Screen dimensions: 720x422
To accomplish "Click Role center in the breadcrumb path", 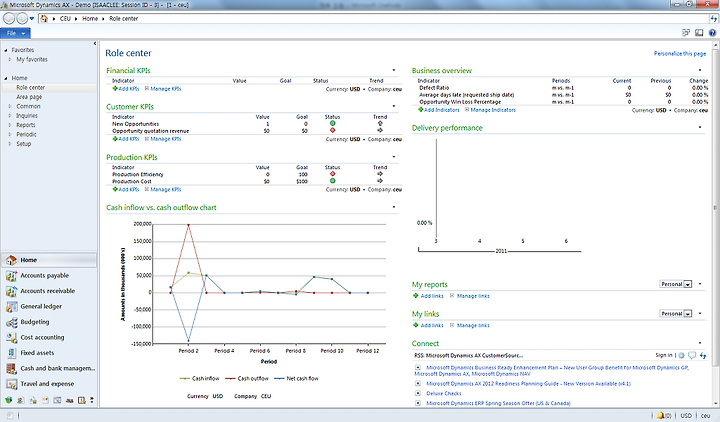I will pos(124,19).
